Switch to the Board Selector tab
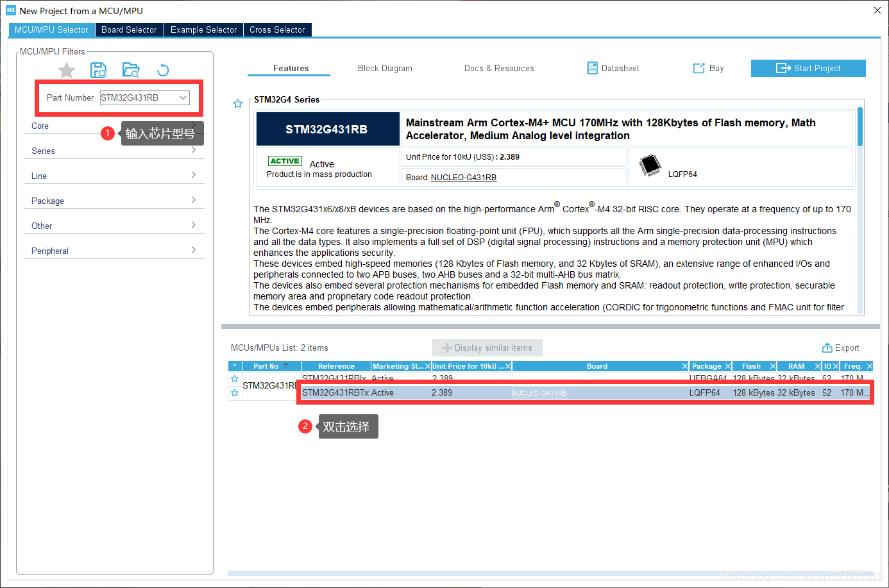 tap(129, 29)
